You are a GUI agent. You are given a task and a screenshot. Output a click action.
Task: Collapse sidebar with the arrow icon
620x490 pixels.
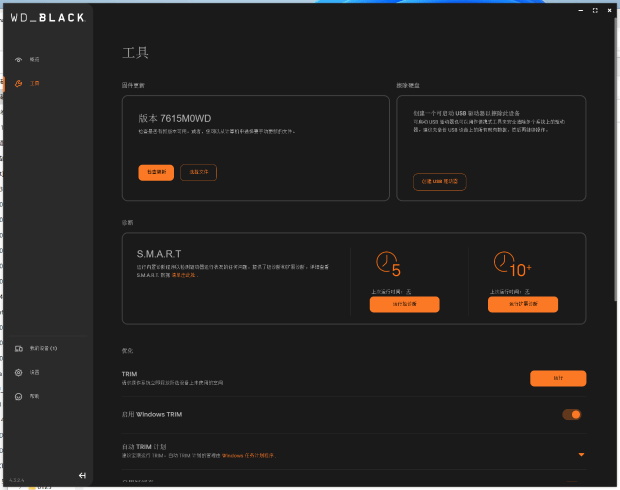click(x=82, y=475)
